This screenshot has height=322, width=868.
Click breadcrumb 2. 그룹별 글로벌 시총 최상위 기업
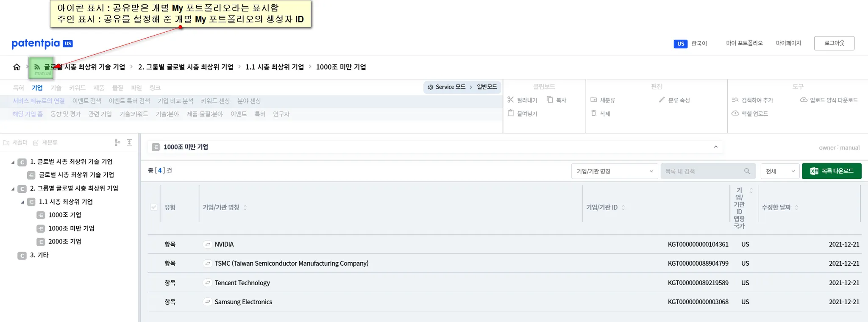coord(186,67)
